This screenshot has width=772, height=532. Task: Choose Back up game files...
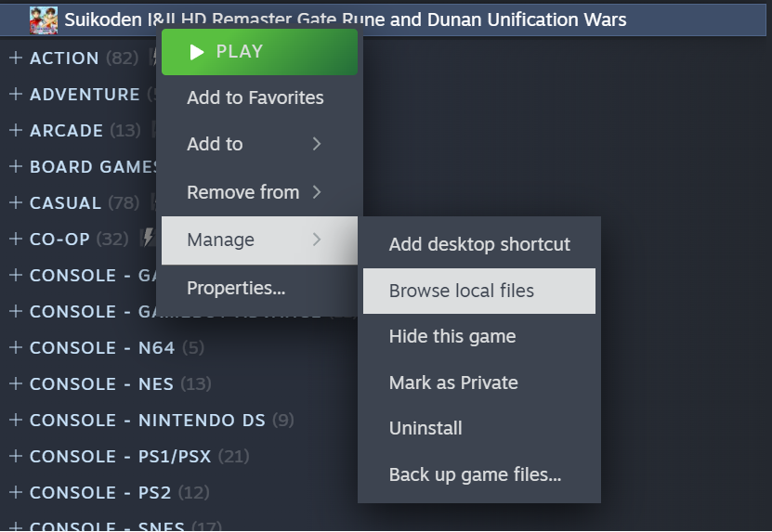(475, 474)
